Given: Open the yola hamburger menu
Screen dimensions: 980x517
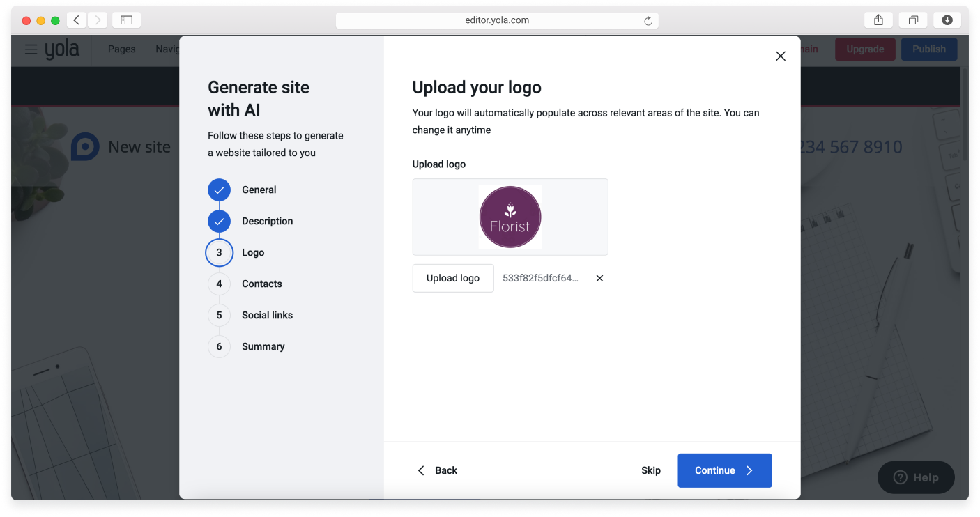Looking at the screenshot, I should [x=31, y=49].
